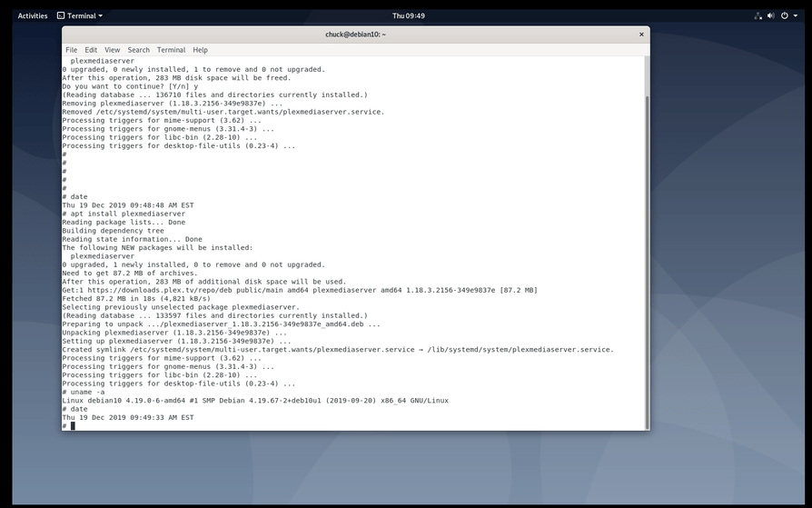Click the downloads.plex.tv URL line

[300, 290]
